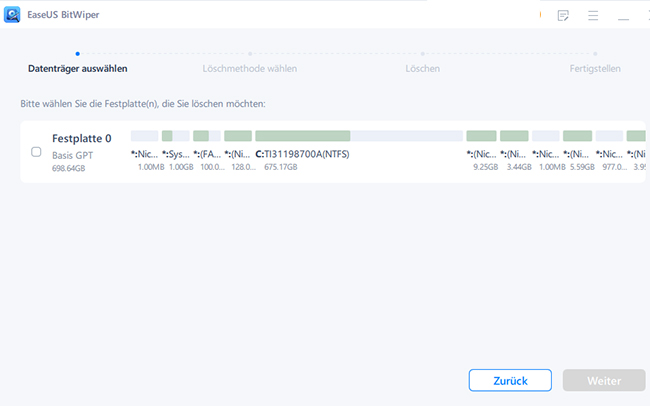Open the hamburger menu in title bar
Screen dimensions: 650x406
click(593, 16)
